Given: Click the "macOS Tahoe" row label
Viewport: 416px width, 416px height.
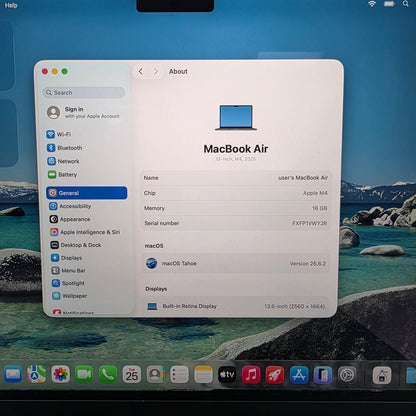Looking at the screenshot, I should 179,263.
